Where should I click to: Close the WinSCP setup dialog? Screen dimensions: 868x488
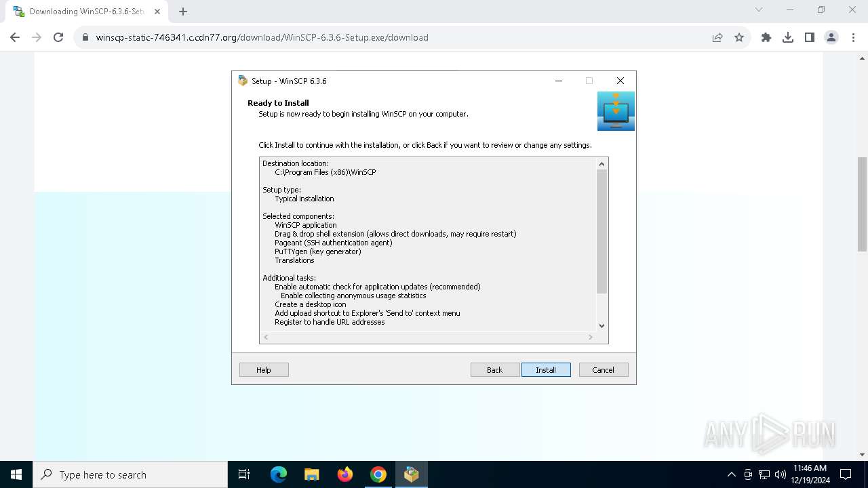pos(620,81)
